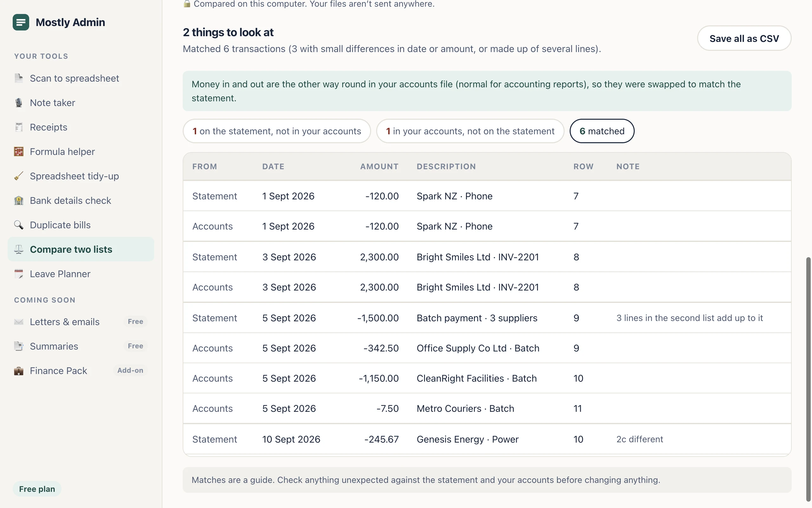Click the -1,500.00 amount cell
812x508 pixels.
pyautogui.click(x=378, y=318)
